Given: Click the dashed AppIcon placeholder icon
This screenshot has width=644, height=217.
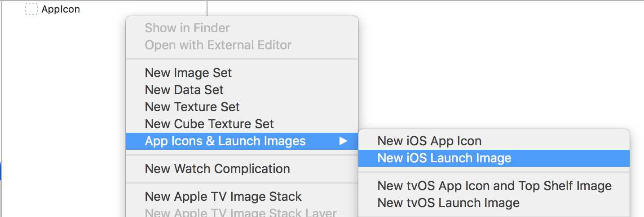Looking at the screenshot, I should tap(31, 9).
